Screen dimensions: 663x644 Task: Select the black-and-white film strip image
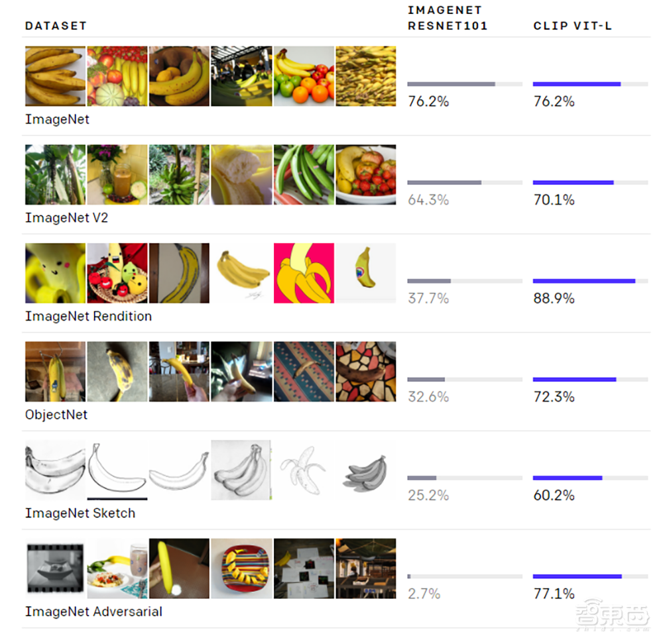tap(55, 568)
